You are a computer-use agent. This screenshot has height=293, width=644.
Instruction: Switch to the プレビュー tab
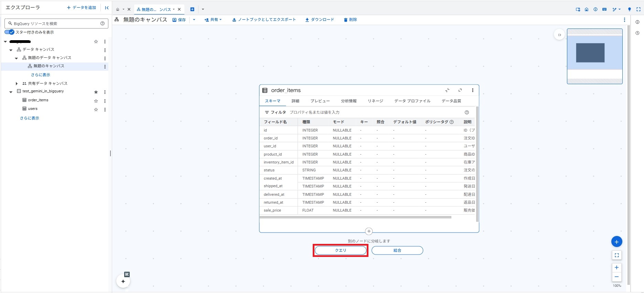point(320,101)
